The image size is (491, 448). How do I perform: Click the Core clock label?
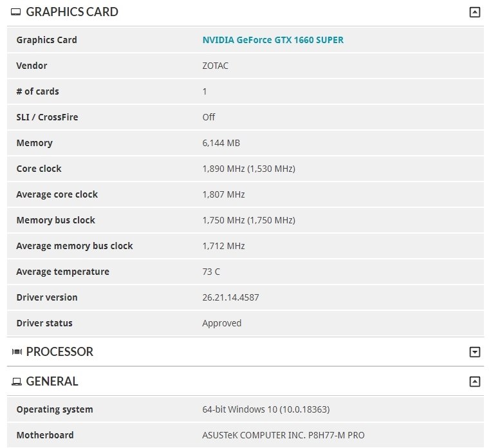tap(39, 169)
